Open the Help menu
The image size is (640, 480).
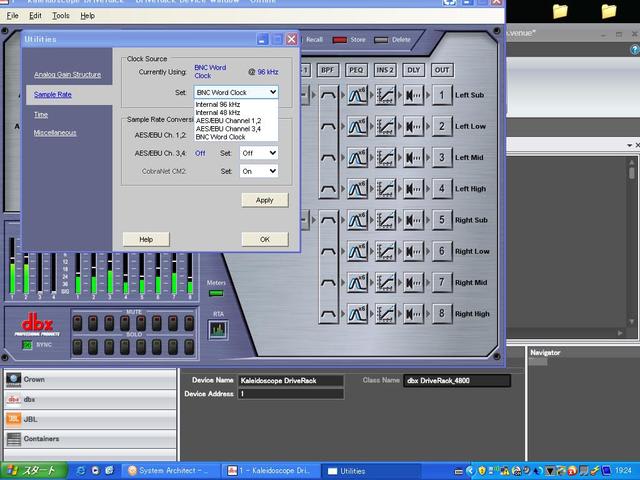(87, 16)
